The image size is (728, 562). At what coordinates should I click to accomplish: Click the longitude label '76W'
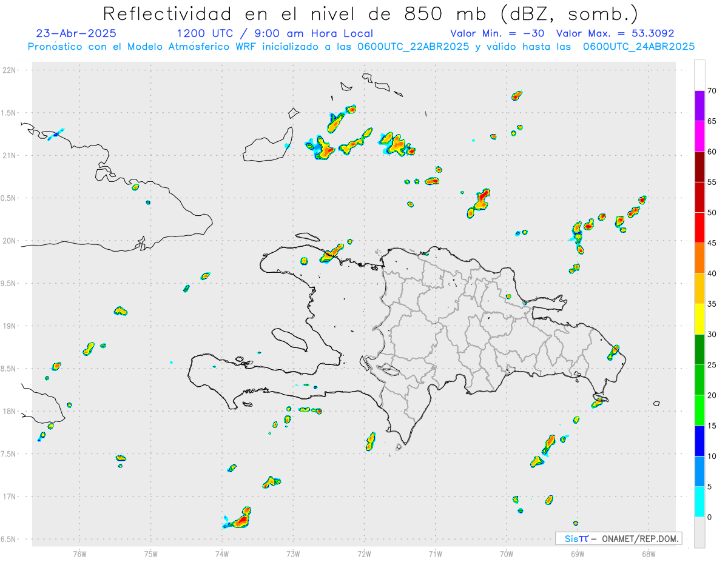click(x=79, y=553)
